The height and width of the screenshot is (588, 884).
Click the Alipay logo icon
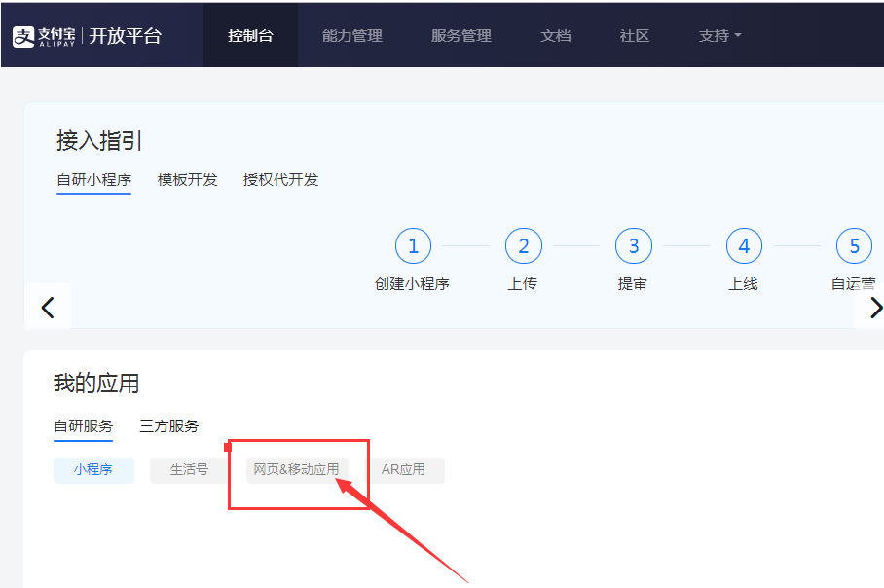(23, 36)
